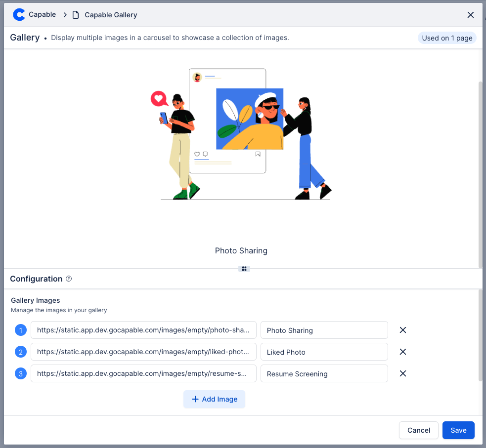This screenshot has width=486, height=448.
Task: Remove the Photo Sharing image row
Action: [x=402, y=330]
